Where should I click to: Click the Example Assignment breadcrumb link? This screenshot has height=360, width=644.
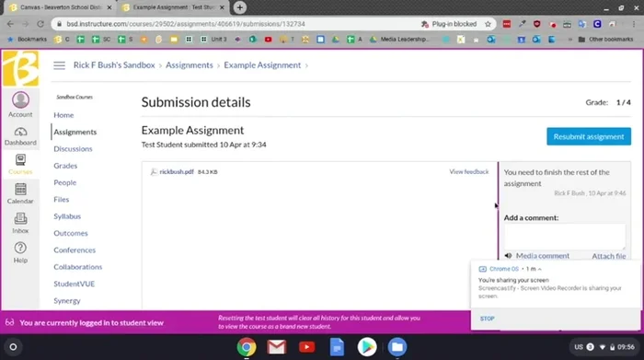tap(262, 65)
